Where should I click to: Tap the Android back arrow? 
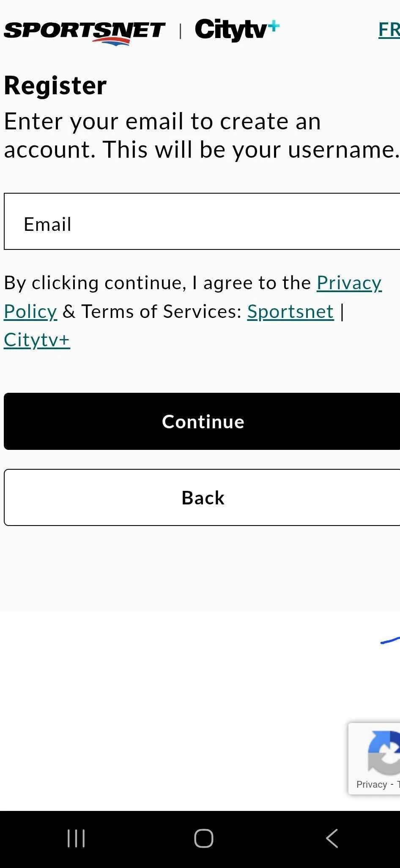[332, 838]
